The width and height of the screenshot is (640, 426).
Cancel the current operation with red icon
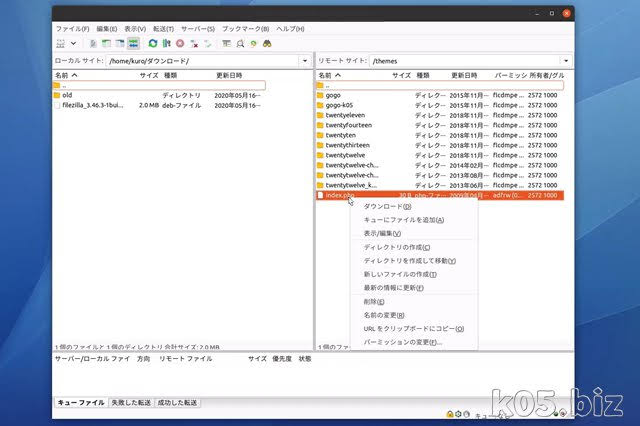tap(180, 43)
